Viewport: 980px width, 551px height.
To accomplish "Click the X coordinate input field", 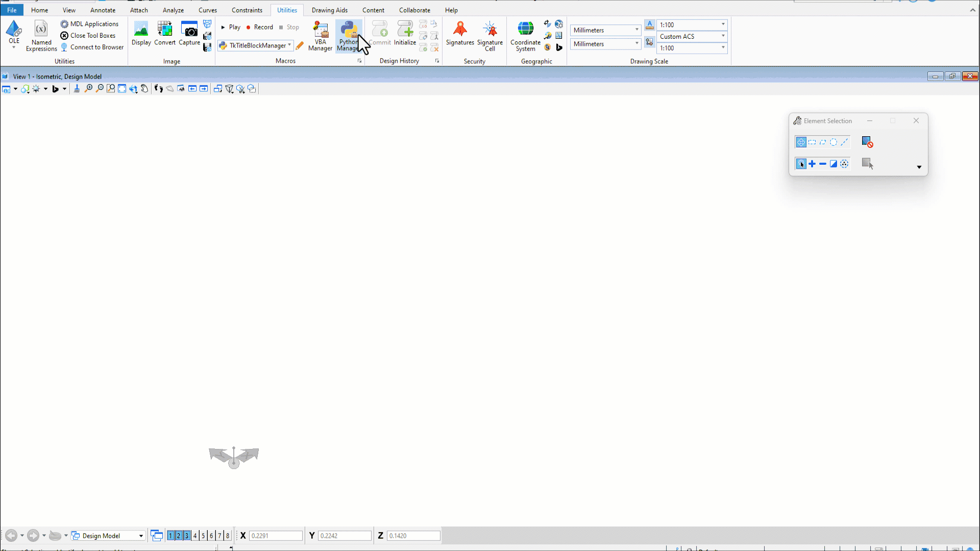I will pos(275,536).
